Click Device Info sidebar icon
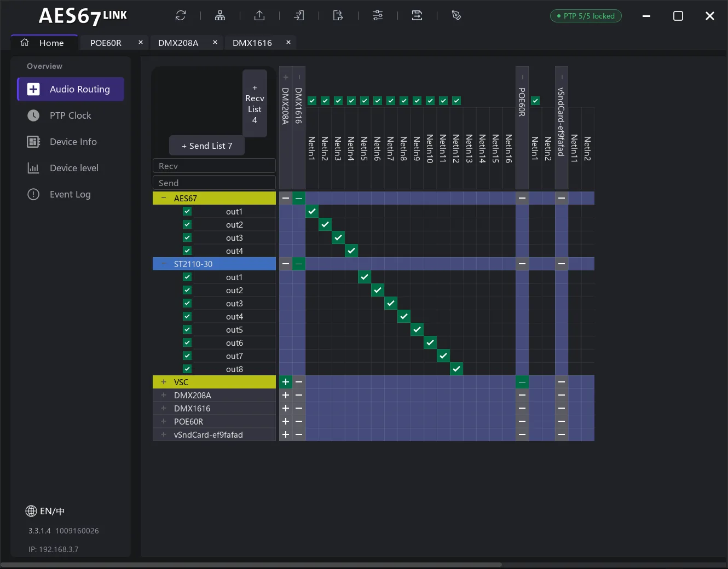 pyautogui.click(x=33, y=142)
